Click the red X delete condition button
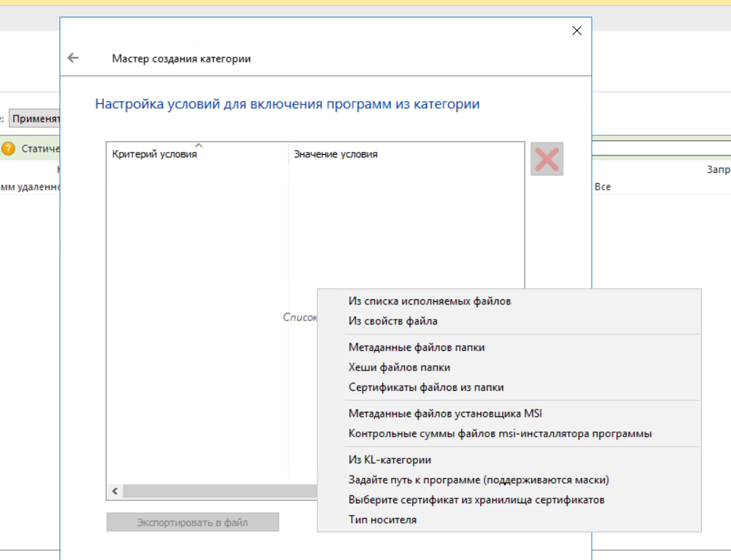Viewport: 731px width, 560px height. coord(547,159)
